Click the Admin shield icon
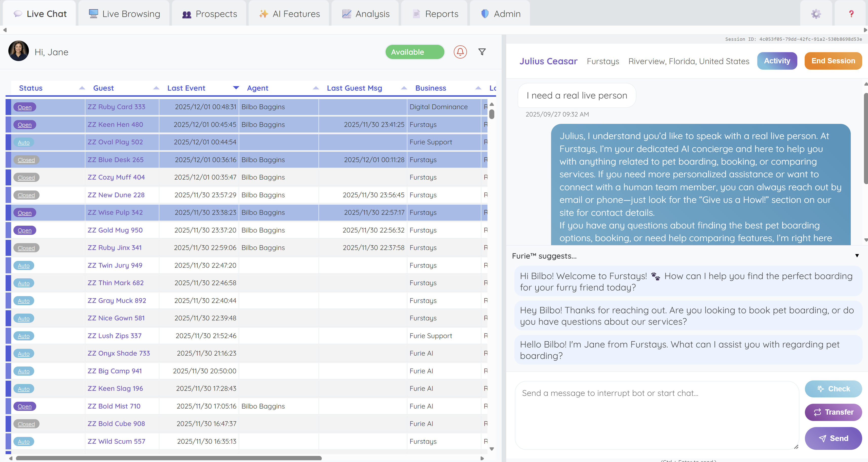The height and width of the screenshot is (462, 868). 484,13
